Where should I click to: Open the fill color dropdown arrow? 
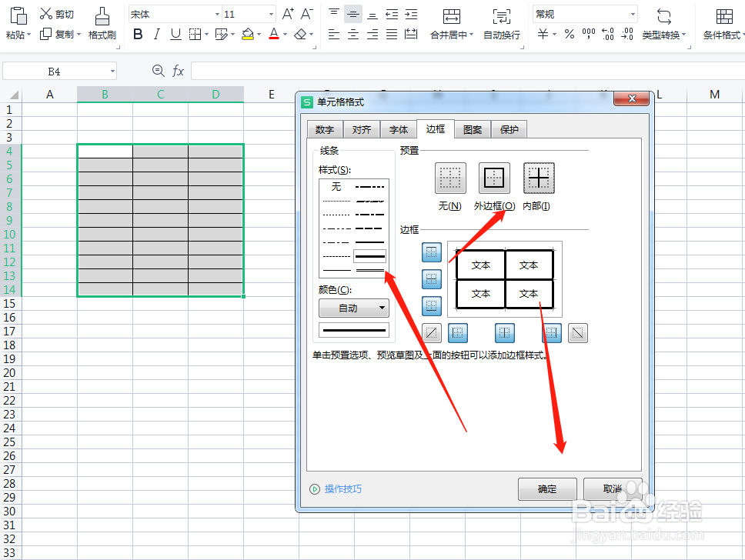(x=259, y=34)
